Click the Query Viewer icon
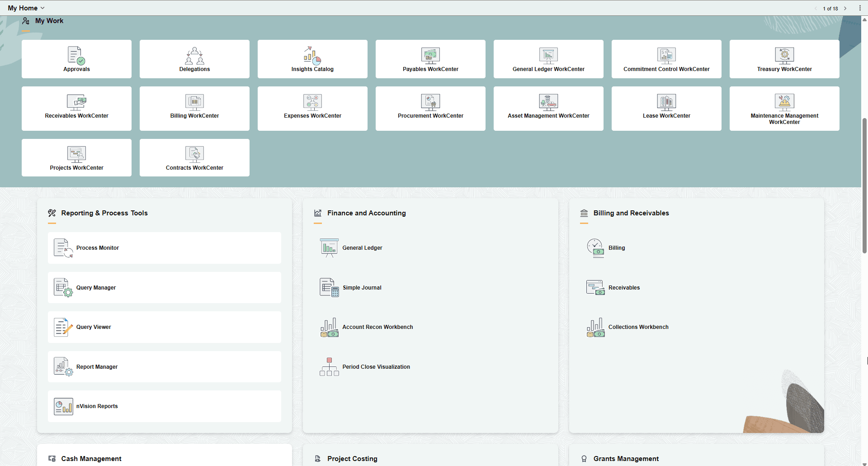The height and width of the screenshot is (466, 868). click(63, 327)
